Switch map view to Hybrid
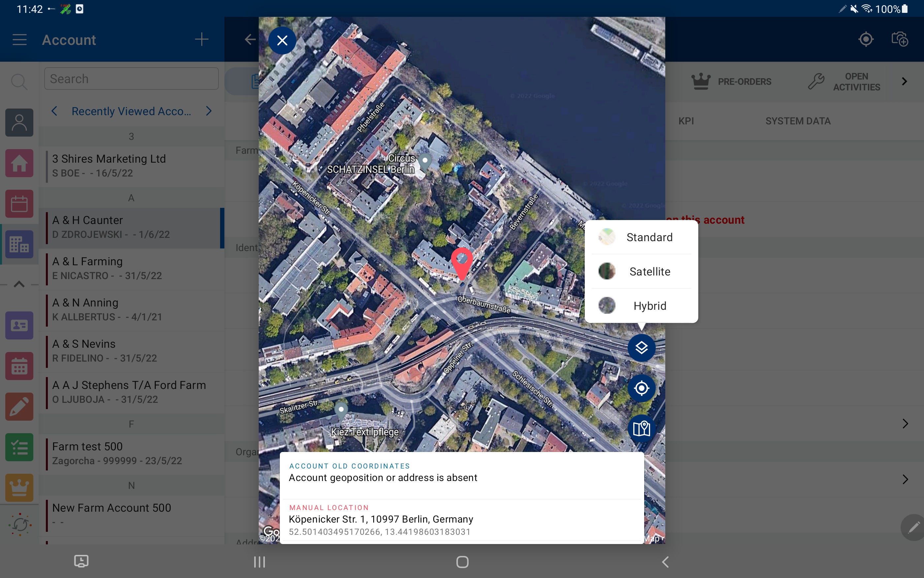The width and height of the screenshot is (924, 578). click(x=649, y=305)
